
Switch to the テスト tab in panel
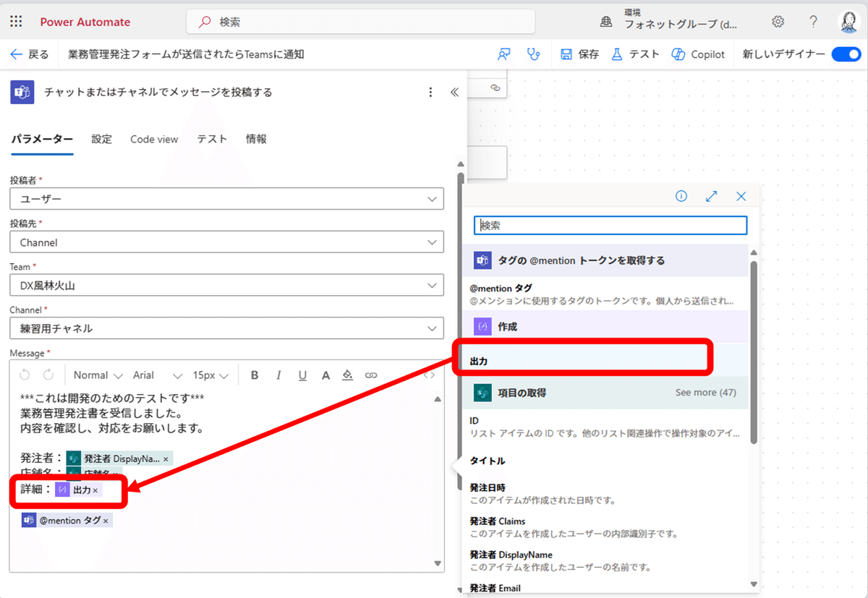212,139
